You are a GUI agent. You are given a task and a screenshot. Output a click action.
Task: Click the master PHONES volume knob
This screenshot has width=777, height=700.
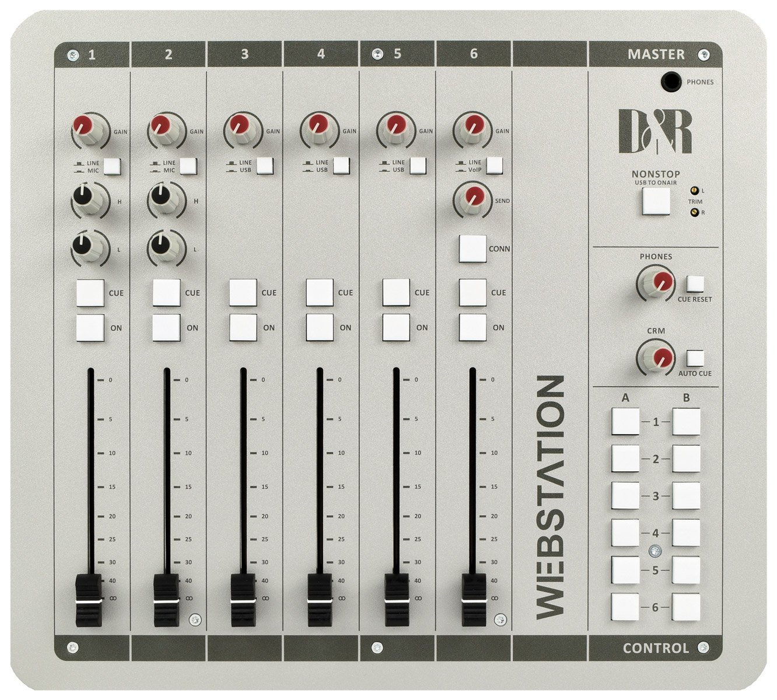coord(656,283)
